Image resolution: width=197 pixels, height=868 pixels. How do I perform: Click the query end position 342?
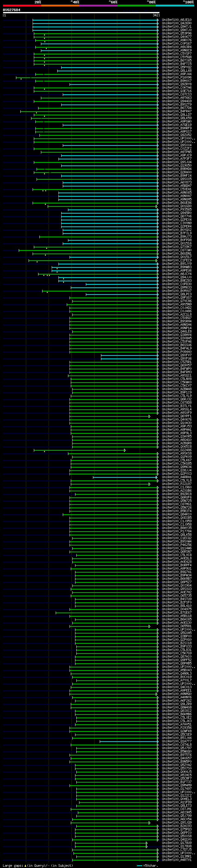click(155, 15)
